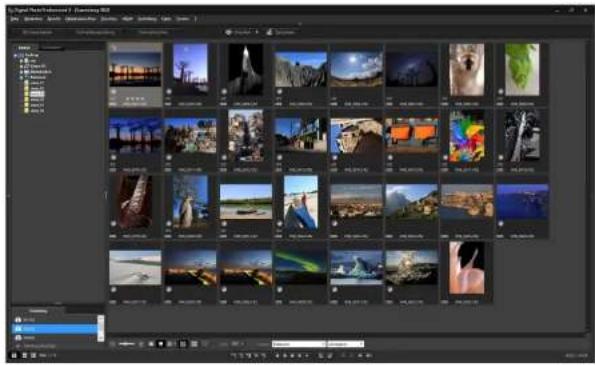Select the last yellow subfolder in the tree
Image resolution: width=595 pixels, height=365 pixels.
(35, 111)
